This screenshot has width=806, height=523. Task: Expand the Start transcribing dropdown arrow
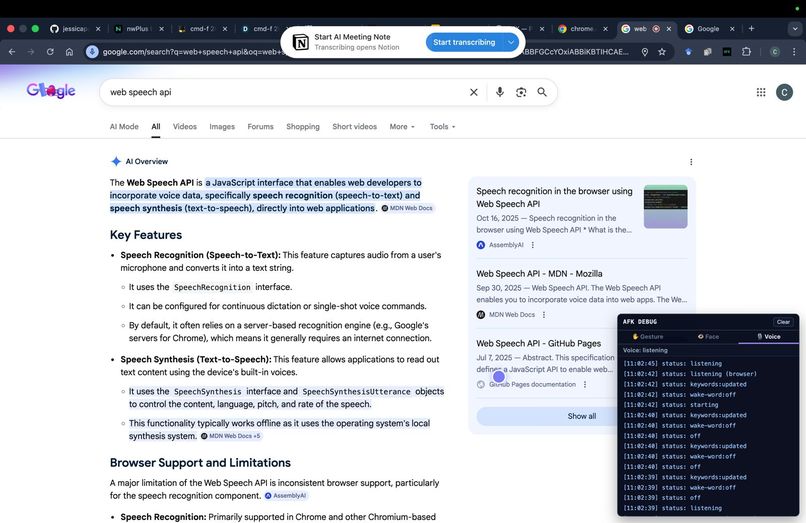pos(510,42)
